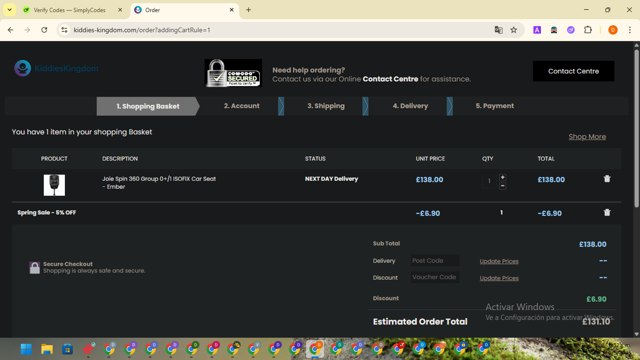
Task: Increase the car seat quantity with plus
Action: [502, 177]
